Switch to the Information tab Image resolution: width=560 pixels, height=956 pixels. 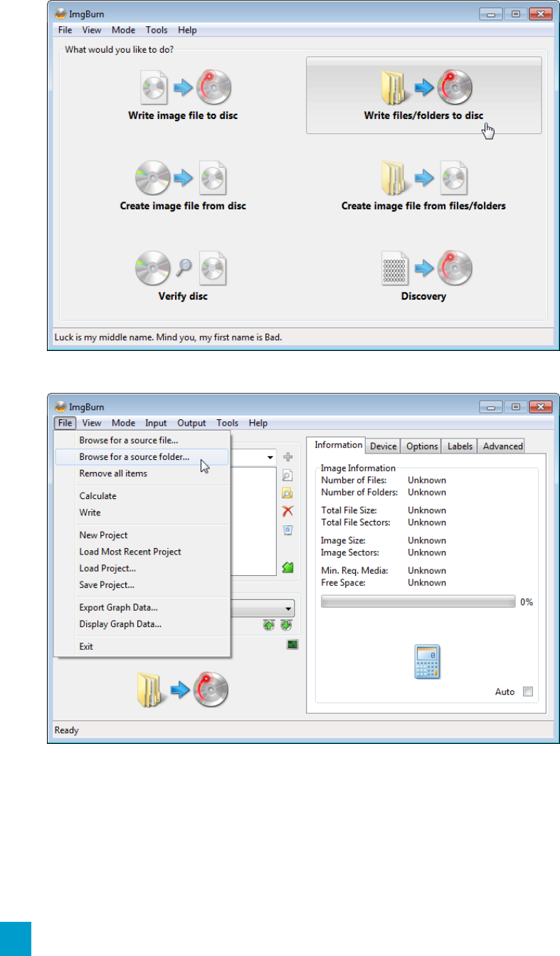pyautogui.click(x=339, y=445)
